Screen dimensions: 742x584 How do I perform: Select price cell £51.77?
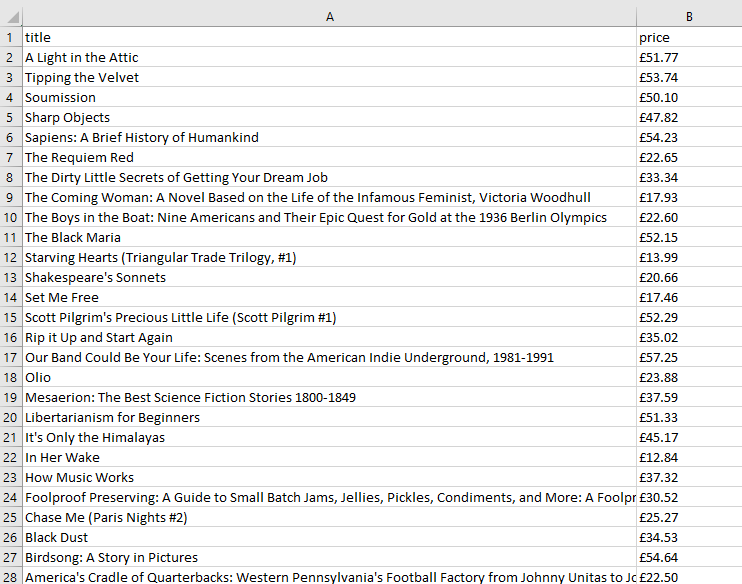(689, 57)
